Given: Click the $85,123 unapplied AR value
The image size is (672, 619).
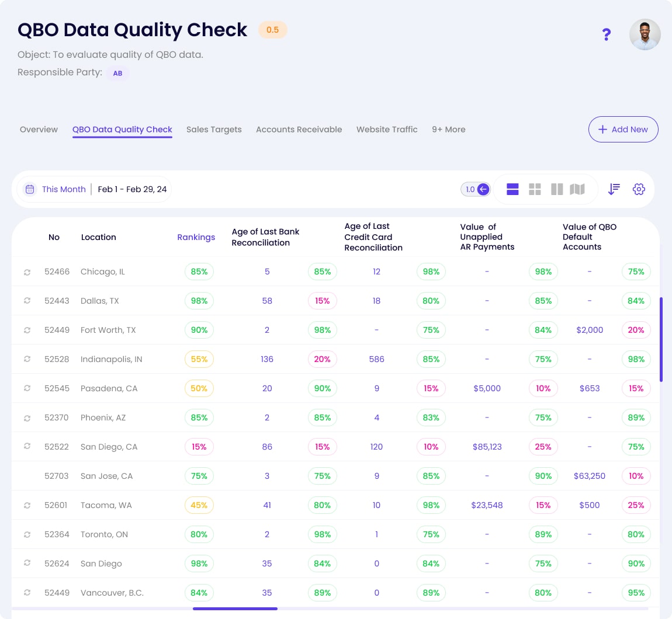Looking at the screenshot, I should pos(487,447).
